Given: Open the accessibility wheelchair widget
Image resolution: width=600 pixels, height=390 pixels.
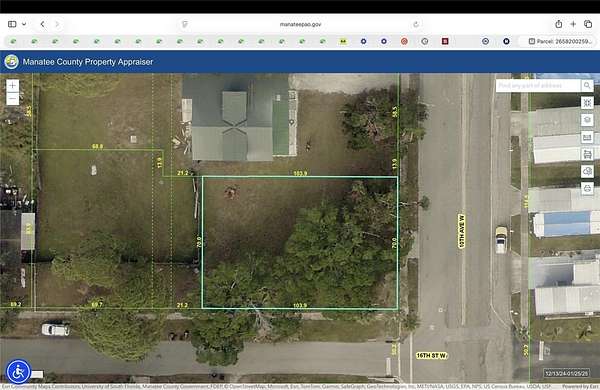Looking at the screenshot, I should click(x=18, y=371).
